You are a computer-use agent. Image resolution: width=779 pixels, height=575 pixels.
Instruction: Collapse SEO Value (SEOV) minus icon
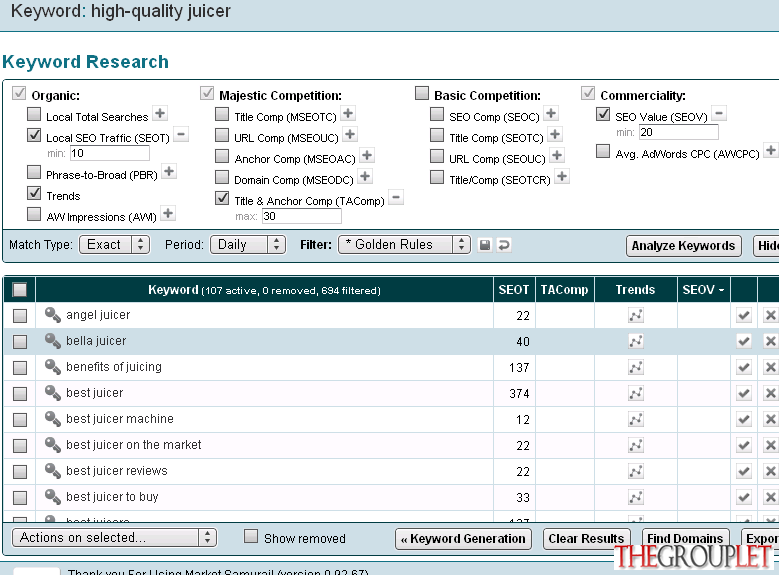pos(719,113)
